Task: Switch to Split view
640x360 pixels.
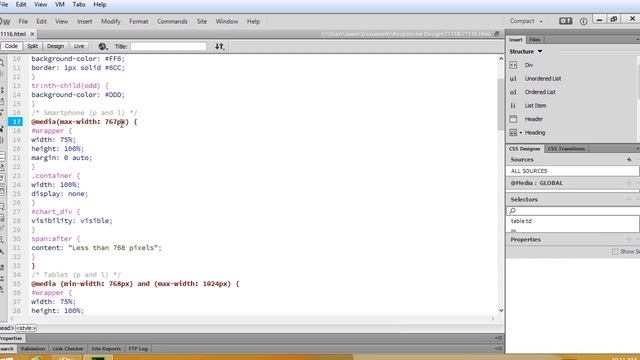Action: click(x=32, y=46)
